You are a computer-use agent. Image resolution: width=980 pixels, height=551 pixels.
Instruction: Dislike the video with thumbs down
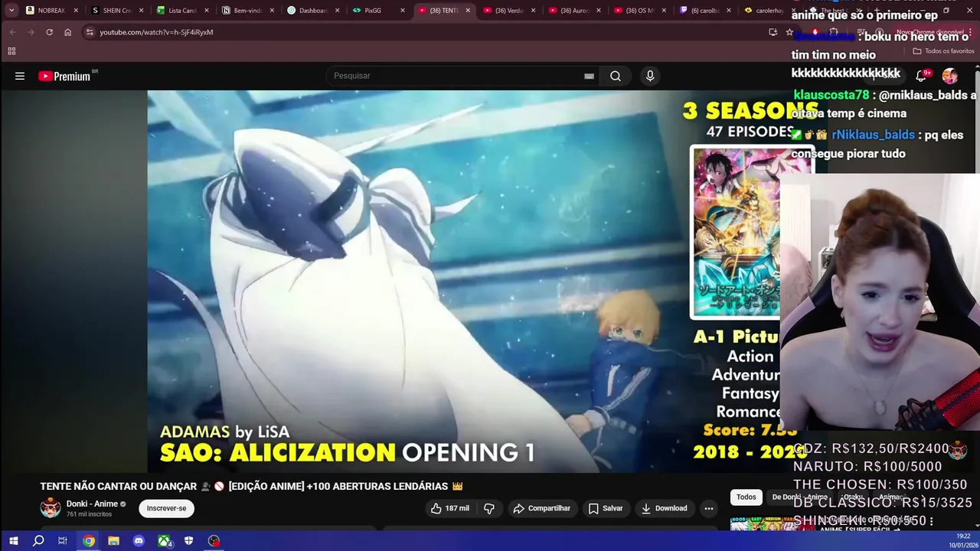(x=489, y=508)
